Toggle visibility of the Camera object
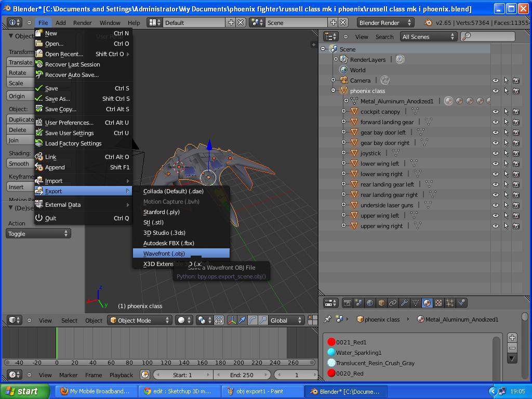Viewport: 532px width, 399px height. (495, 81)
